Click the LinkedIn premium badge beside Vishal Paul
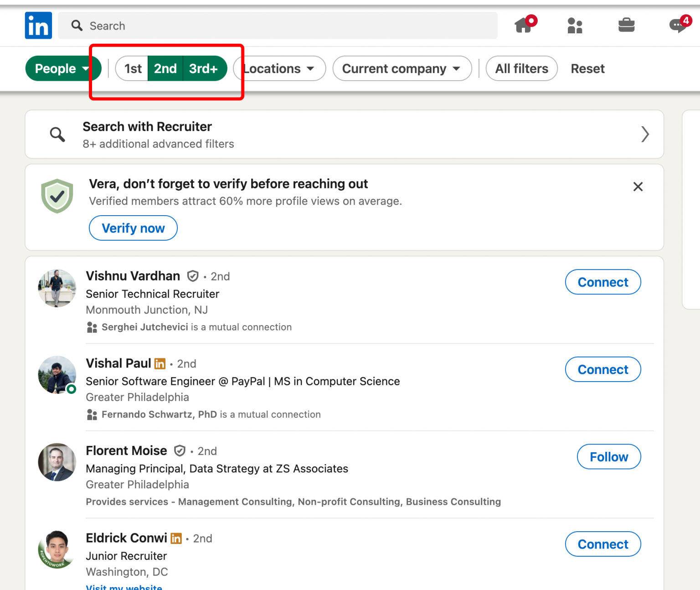 coord(160,363)
